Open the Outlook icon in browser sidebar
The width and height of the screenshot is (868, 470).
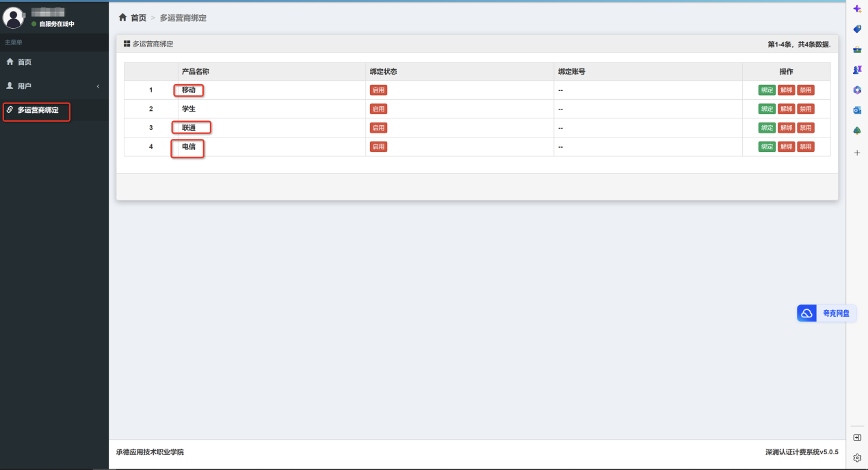point(857,110)
